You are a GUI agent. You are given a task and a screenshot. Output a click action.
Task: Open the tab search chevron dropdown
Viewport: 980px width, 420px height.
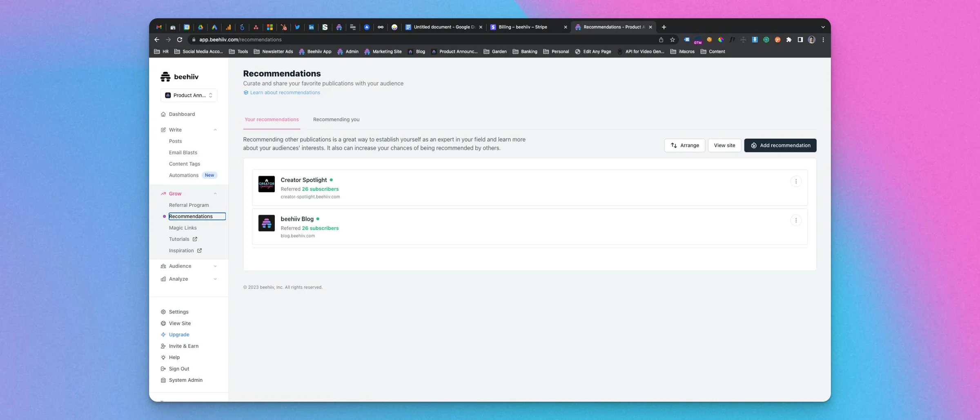823,27
